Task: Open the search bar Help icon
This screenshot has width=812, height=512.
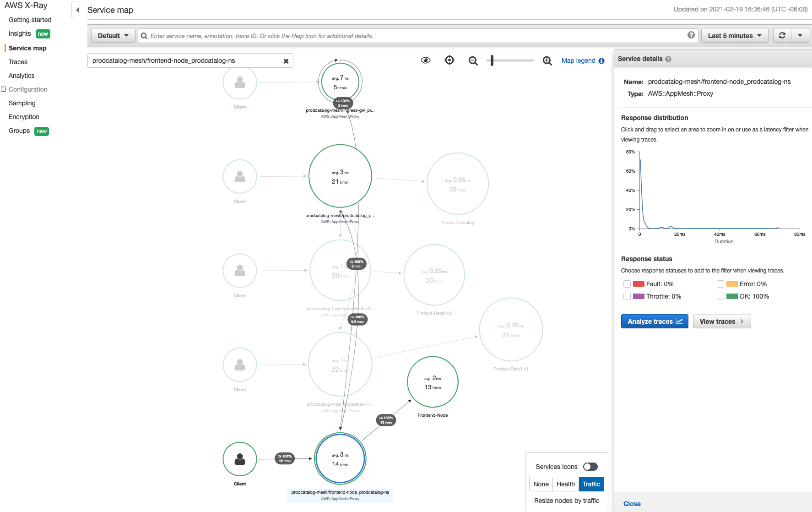Action: click(691, 35)
